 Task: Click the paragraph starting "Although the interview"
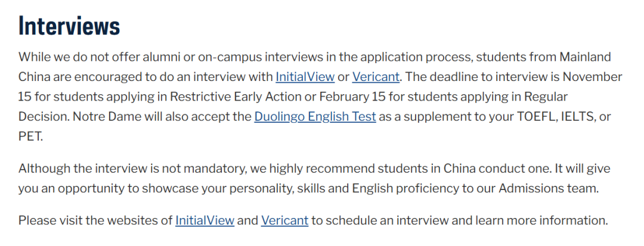click(x=308, y=178)
